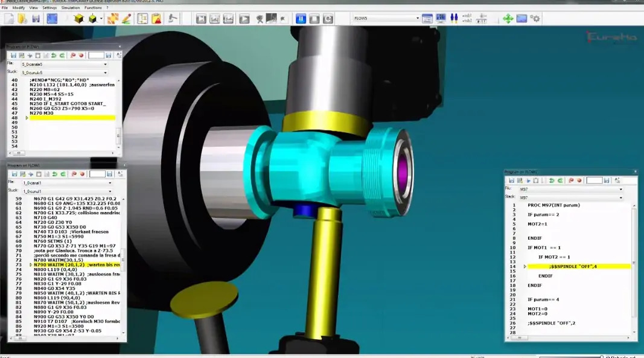The image size is (644, 358).
Task: Expand the File dropdown showing M97
Action: tap(571, 189)
